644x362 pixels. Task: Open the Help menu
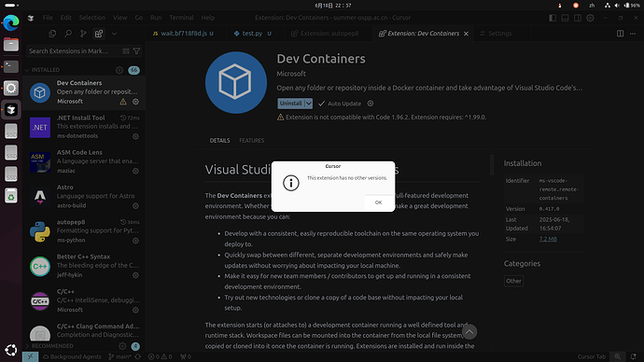(208, 18)
